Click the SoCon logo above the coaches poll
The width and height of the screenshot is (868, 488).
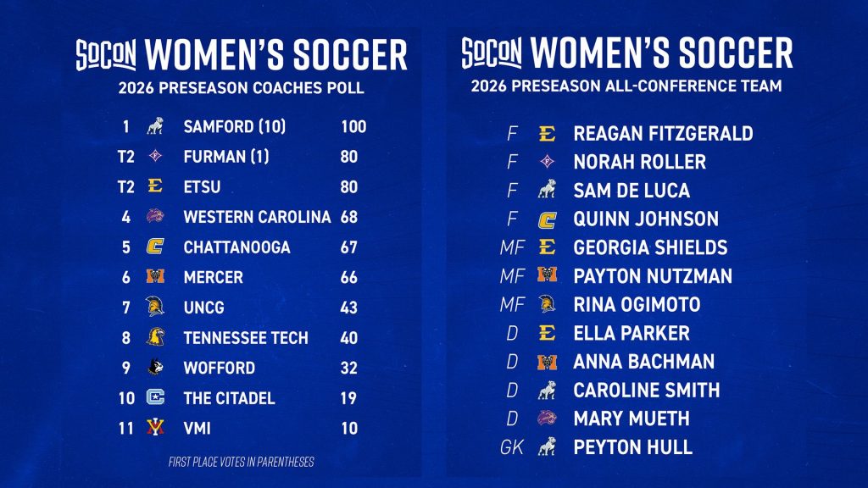pos(106,55)
